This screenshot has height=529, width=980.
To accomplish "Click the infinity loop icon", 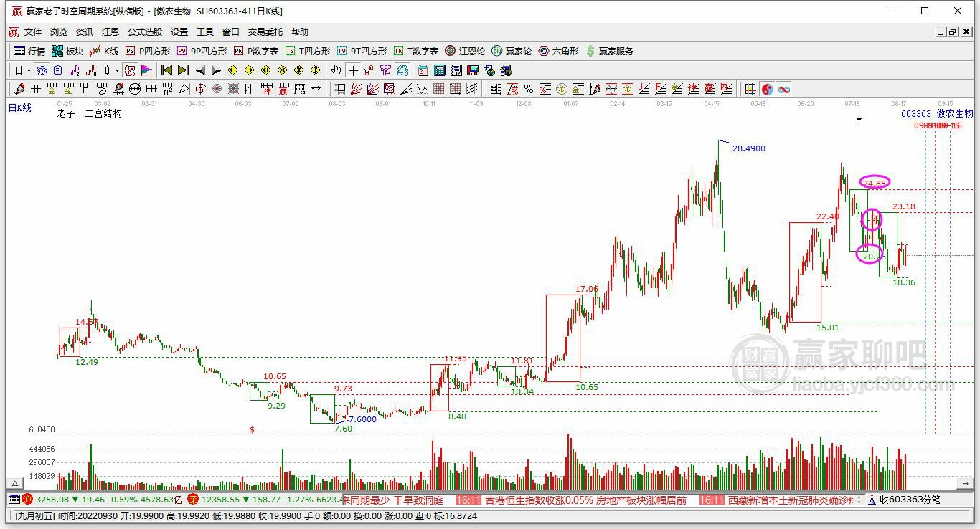I will click(784, 89).
